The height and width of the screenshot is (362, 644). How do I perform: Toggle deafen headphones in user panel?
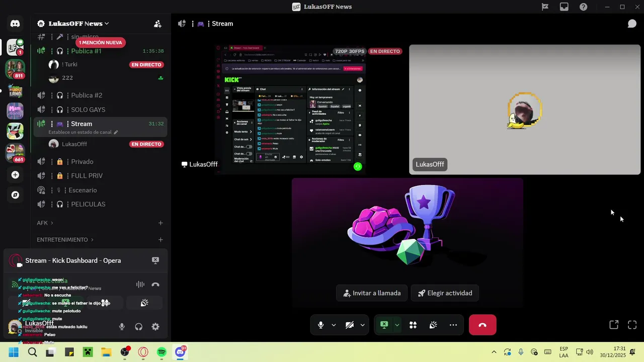(x=138, y=327)
